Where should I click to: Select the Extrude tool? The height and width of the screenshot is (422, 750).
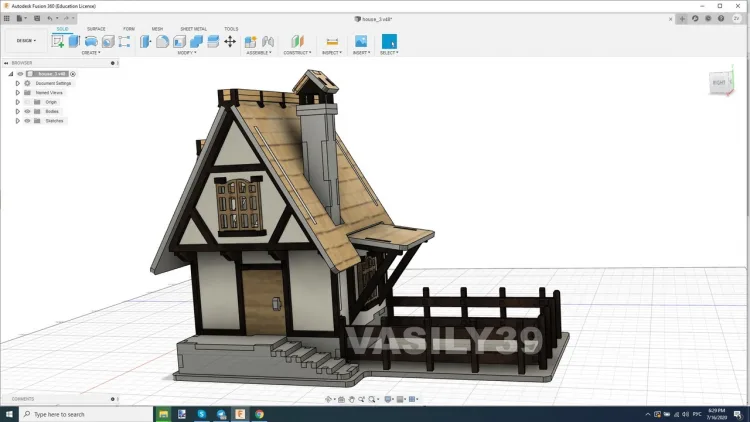pyautogui.click(x=74, y=42)
